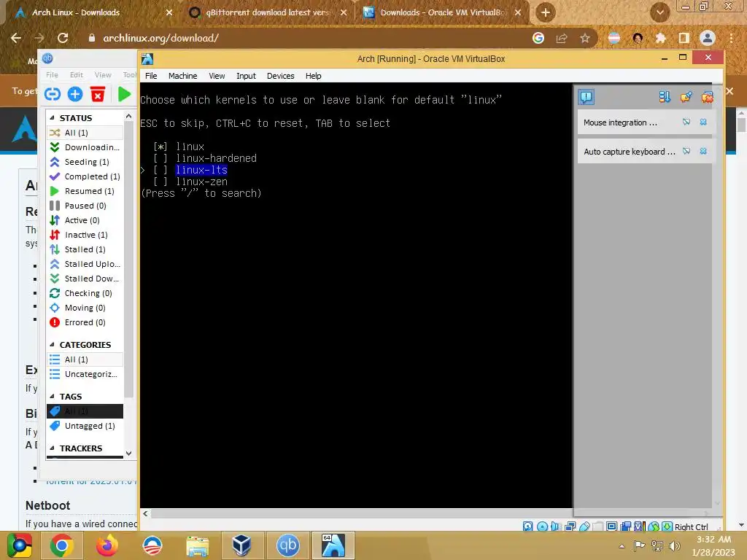Click the notification order sort icon

(x=664, y=97)
